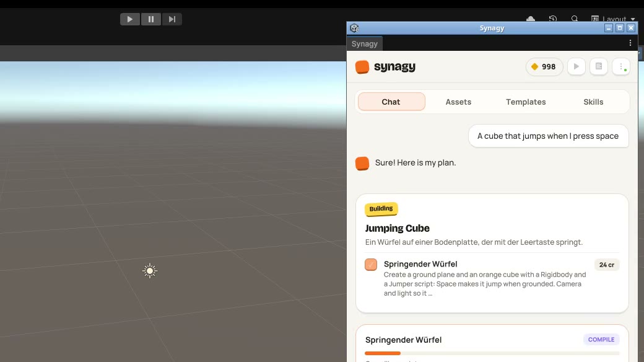
Task: Click the yellow Building status badge
Action: point(381,208)
